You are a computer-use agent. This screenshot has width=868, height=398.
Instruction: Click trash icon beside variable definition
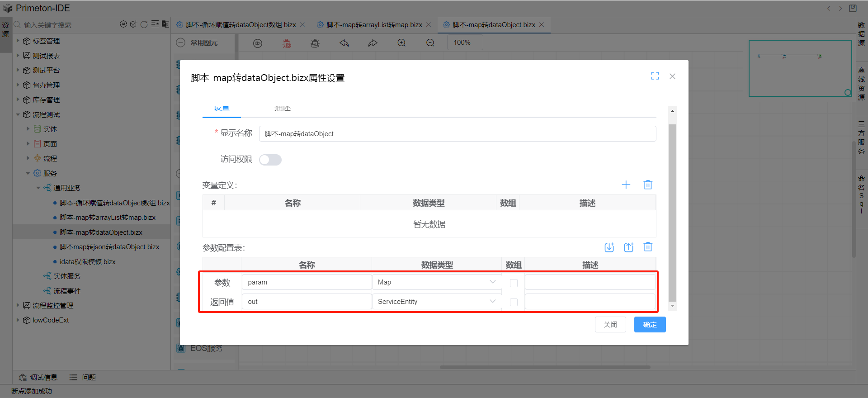click(x=648, y=185)
